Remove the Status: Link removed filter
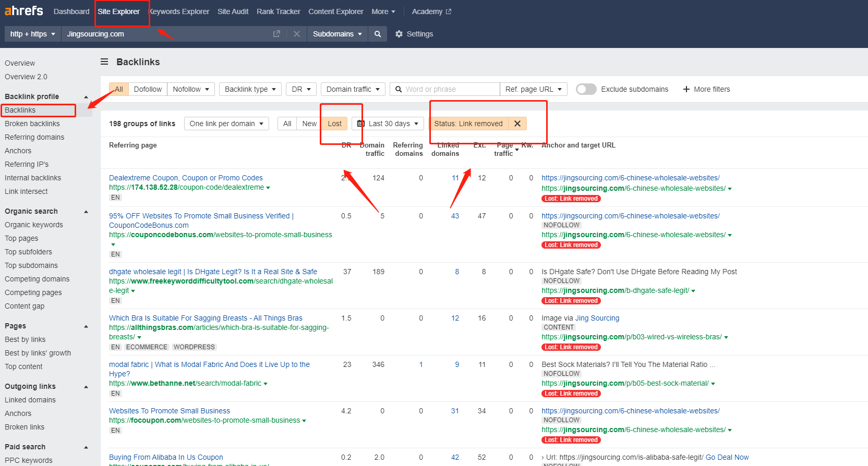Screen dimensions: 868x466 point(517,124)
